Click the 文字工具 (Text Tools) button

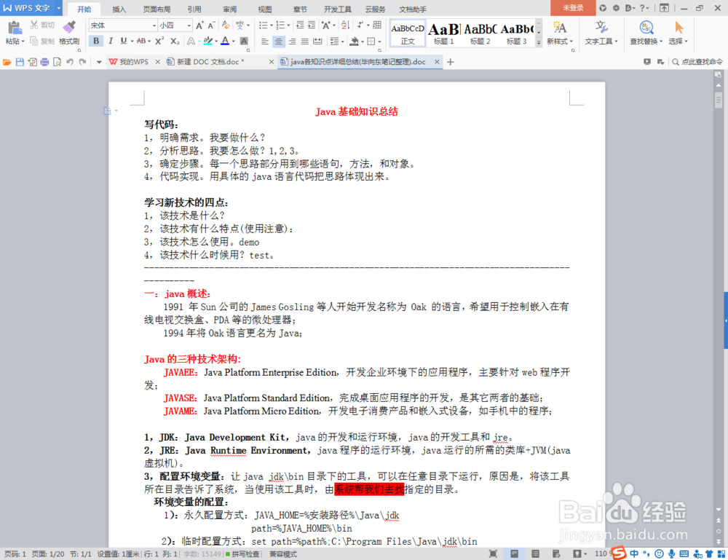tap(601, 33)
